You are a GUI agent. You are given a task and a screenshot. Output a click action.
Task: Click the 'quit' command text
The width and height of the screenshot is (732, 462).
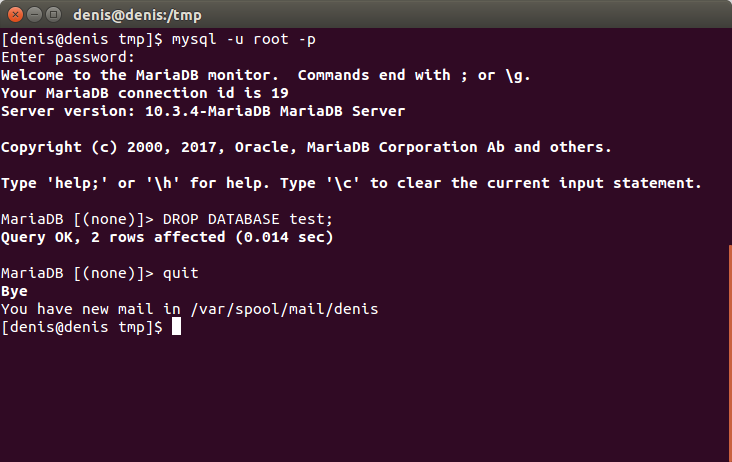[180, 273]
